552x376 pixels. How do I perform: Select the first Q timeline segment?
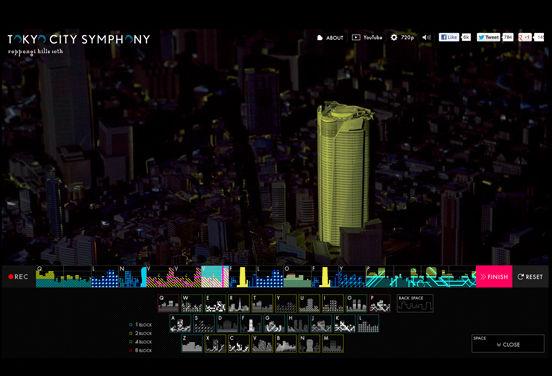point(63,276)
